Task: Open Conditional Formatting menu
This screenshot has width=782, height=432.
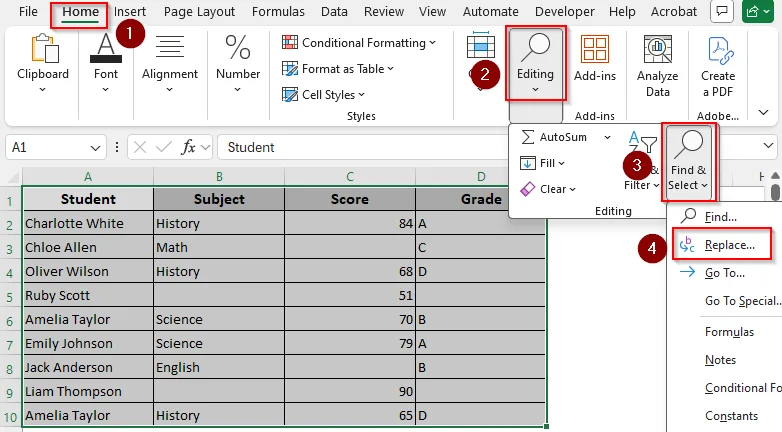Action: tap(359, 43)
